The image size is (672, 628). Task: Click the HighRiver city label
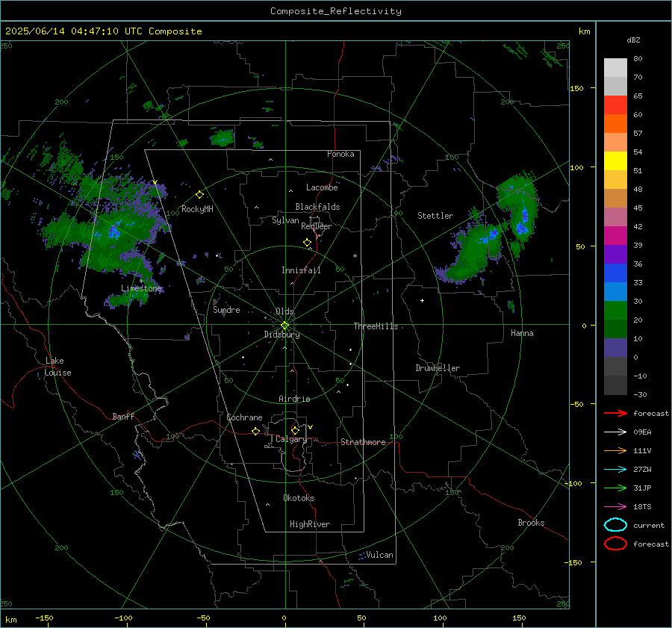click(310, 524)
